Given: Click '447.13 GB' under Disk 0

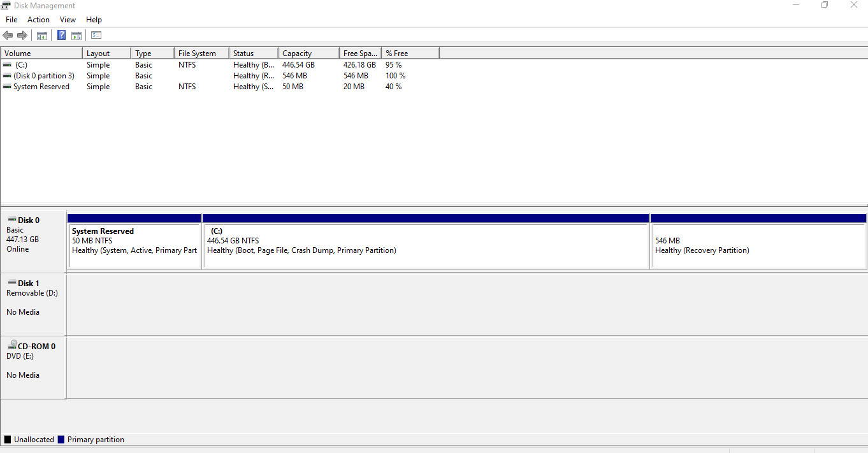Looking at the screenshot, I should point(22,240).
